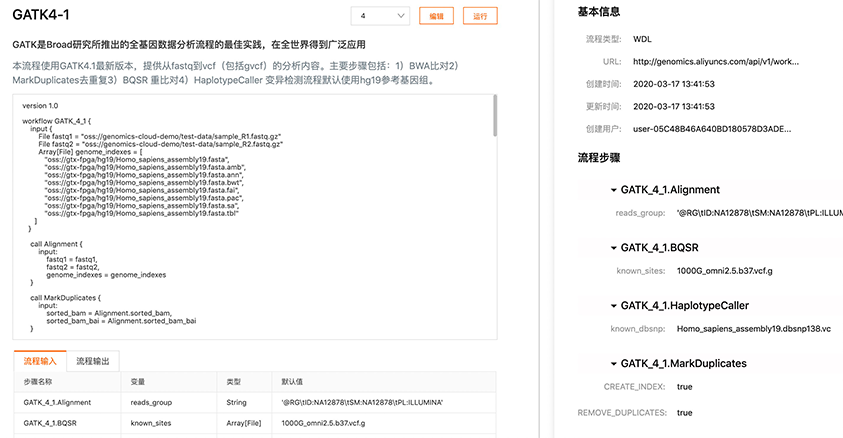Click the REMOVE_DUPLICATES true value
Image resolution: width=843 pixels, height=438 pixels.
coord(685,412)
